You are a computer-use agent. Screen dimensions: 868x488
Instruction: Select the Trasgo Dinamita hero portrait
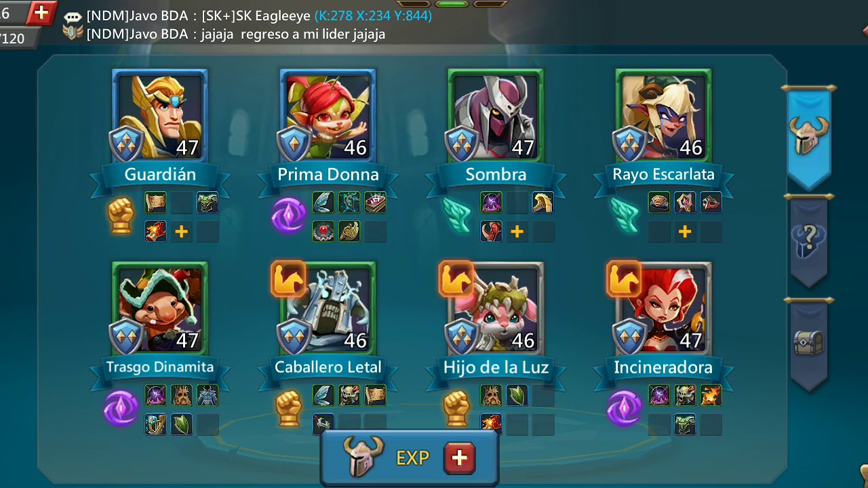coord(160,308)
